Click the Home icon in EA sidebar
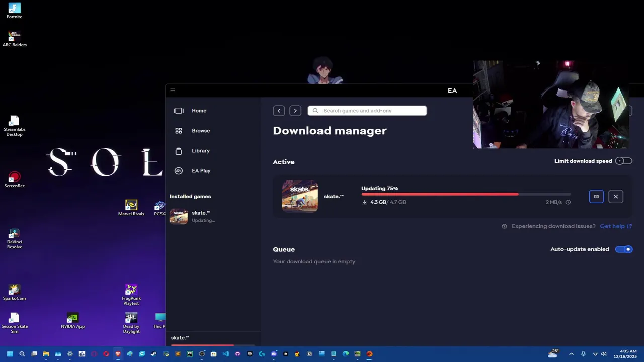Image resolution: width=644 pixels, height=362 pixels. coord(179,111)
